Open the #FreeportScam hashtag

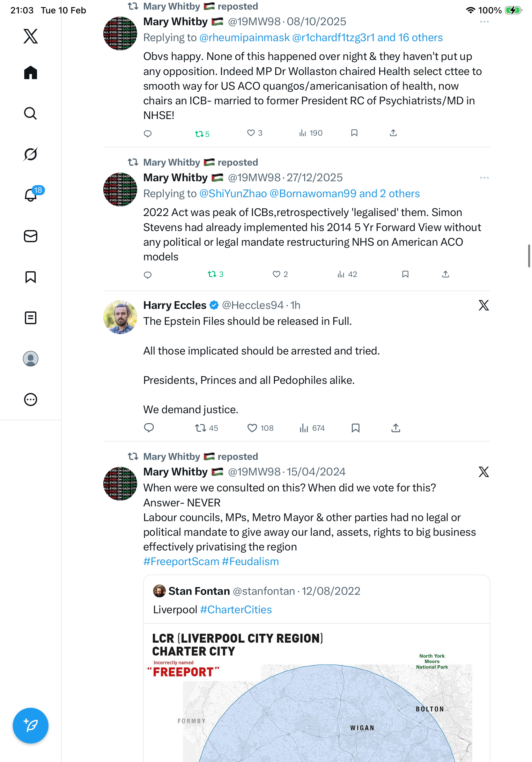coord(181,562)
